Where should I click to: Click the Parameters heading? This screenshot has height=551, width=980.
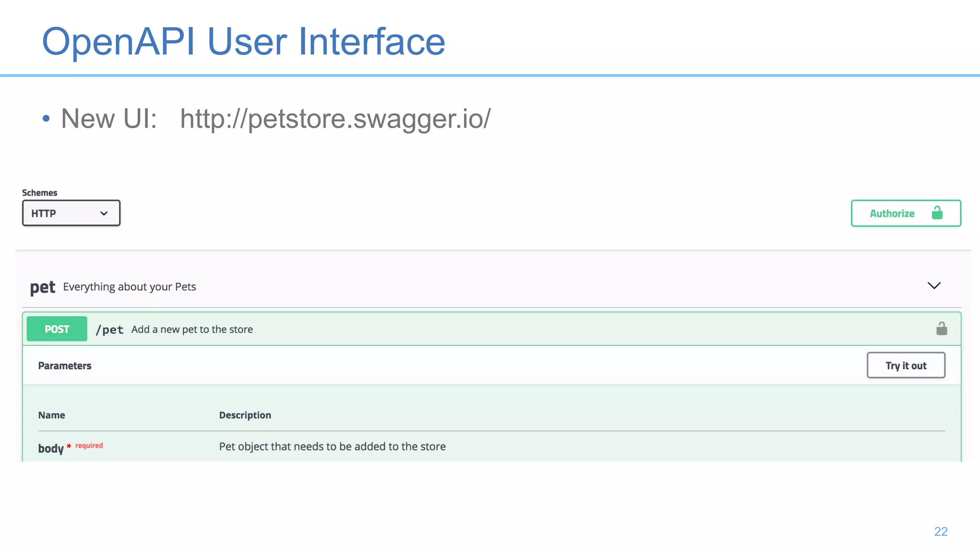point(65,366)
